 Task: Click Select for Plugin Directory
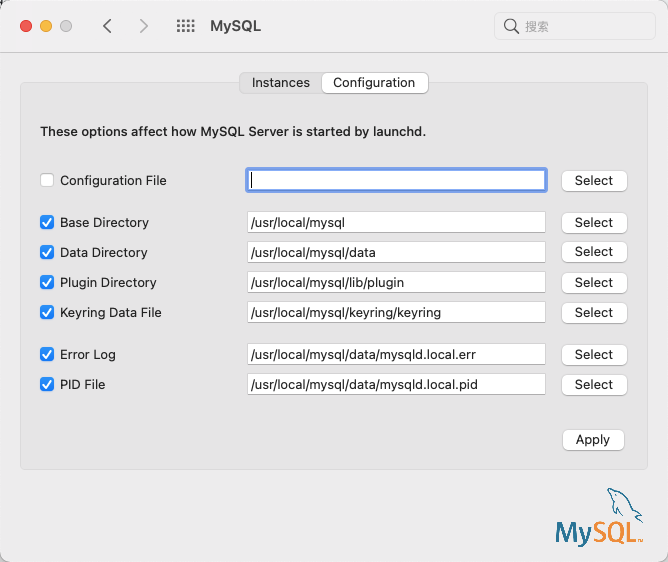594,282
